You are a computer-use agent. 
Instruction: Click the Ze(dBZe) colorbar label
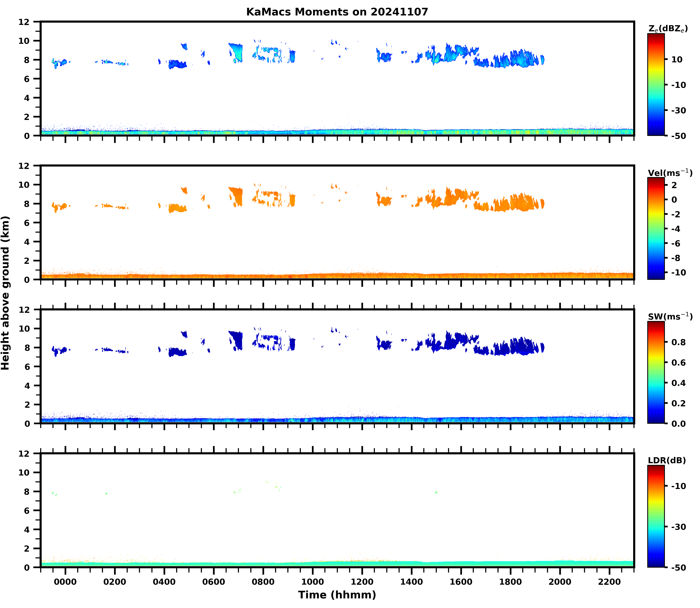668,29
